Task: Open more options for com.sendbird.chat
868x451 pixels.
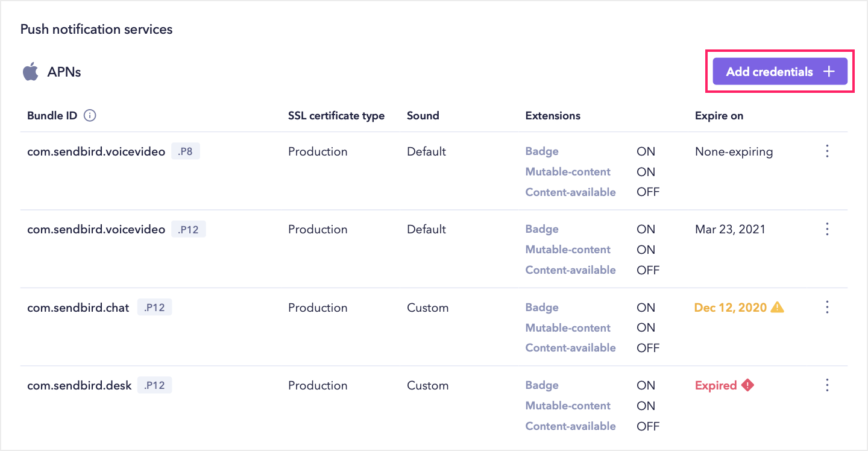Action: 827,307
